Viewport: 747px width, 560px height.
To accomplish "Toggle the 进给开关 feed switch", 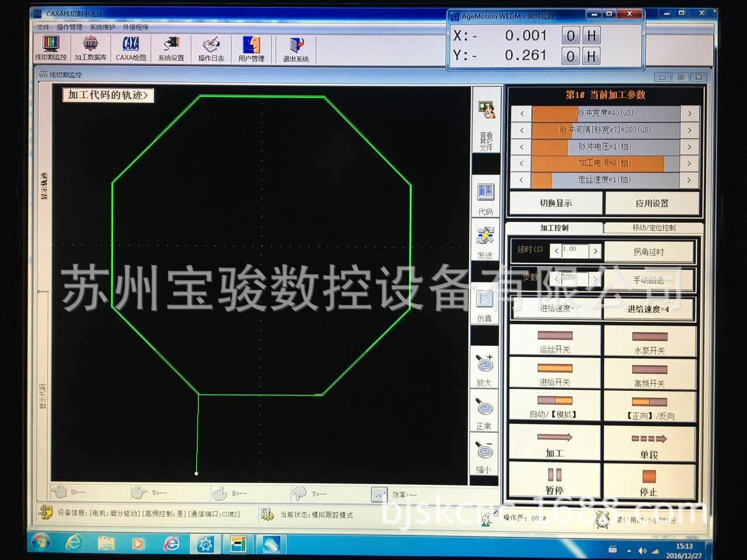I will click(x=555, y=373).
